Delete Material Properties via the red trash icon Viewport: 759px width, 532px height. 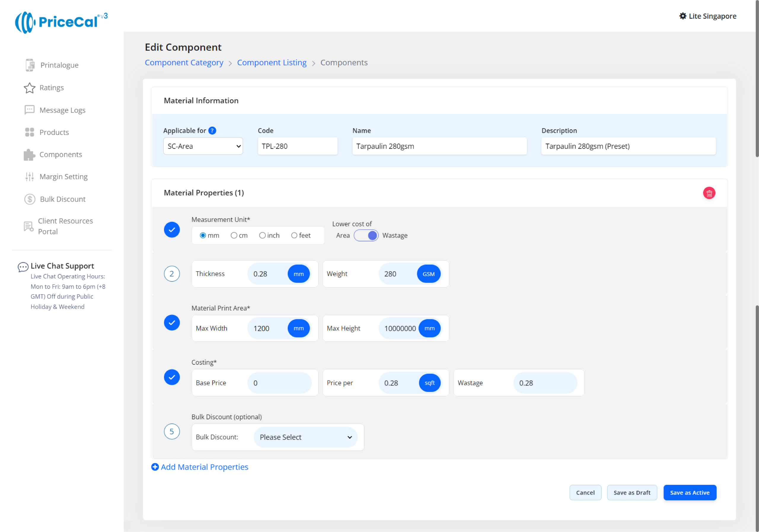709,193
